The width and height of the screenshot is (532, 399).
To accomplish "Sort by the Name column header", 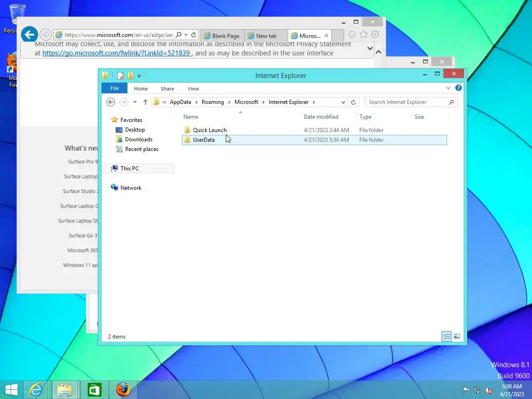I will coord(191,117).
